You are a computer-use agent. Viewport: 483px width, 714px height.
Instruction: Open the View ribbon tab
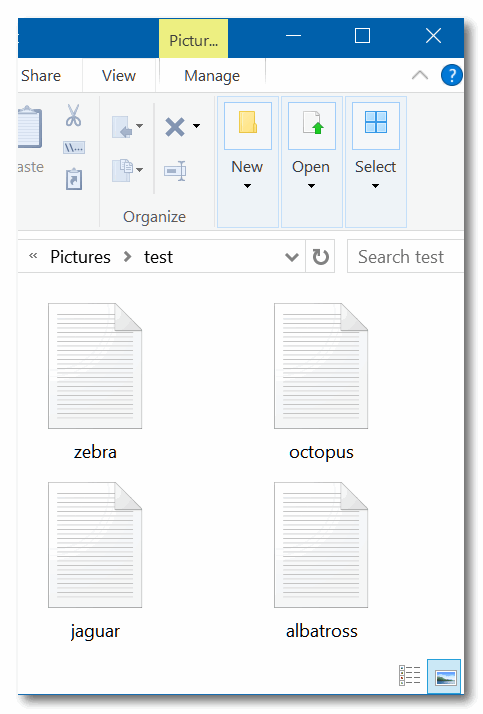pyautogui.click(x=119, y=76)
